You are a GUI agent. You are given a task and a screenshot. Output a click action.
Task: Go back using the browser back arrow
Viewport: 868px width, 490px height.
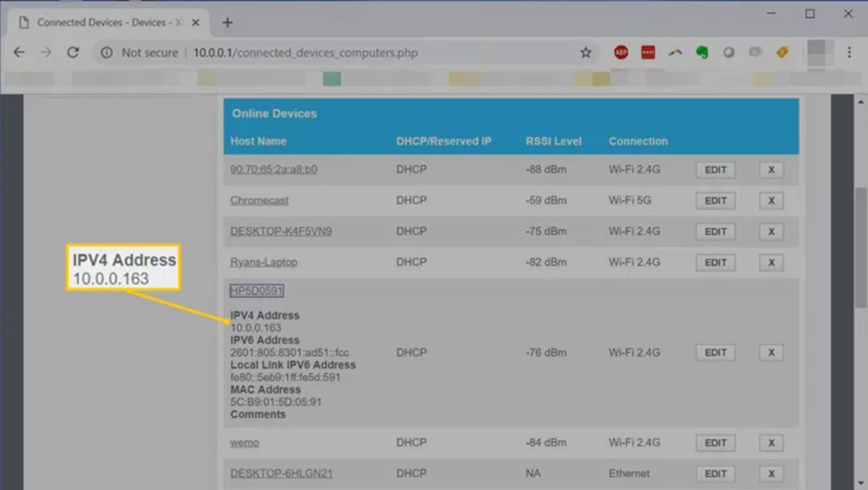19,52
